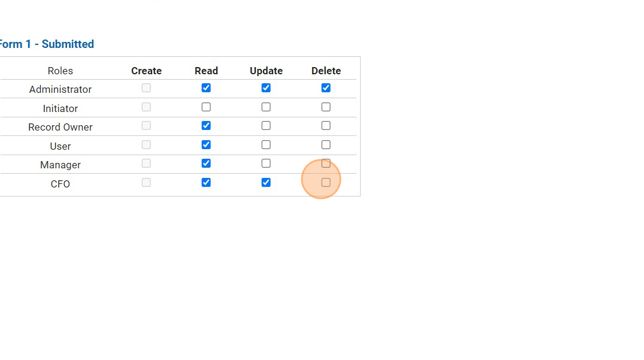
Task: Uncheck Administrator Read permission checkbox
Action: click(206, 88)
